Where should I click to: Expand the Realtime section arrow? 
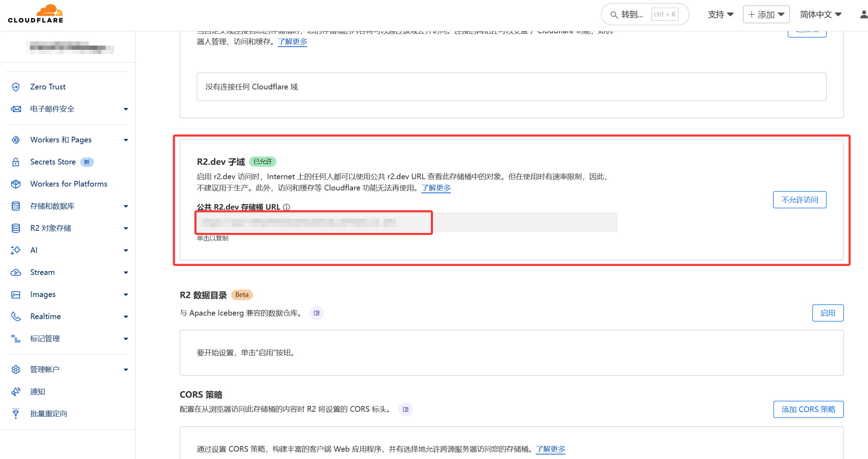126,317
